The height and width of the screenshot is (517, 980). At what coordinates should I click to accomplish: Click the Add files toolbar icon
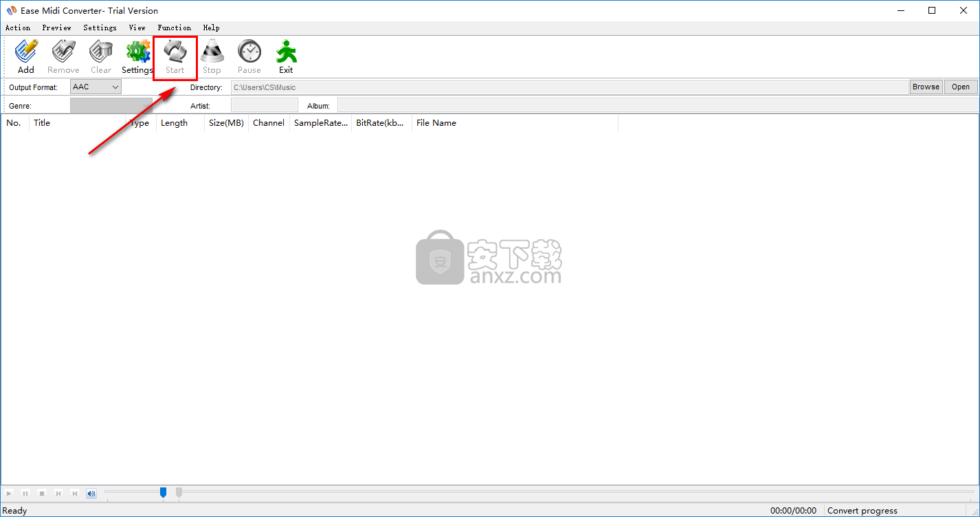26,57
